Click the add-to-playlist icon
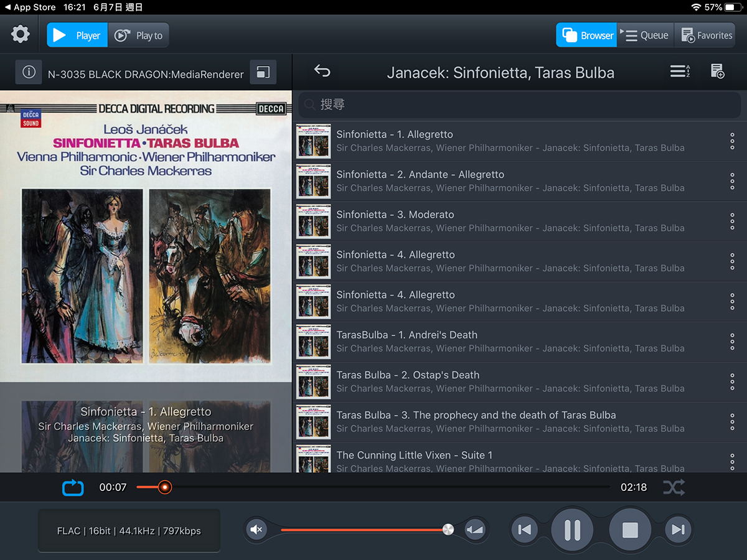Viewport: 747px width, 560px height. pos(717,72)
